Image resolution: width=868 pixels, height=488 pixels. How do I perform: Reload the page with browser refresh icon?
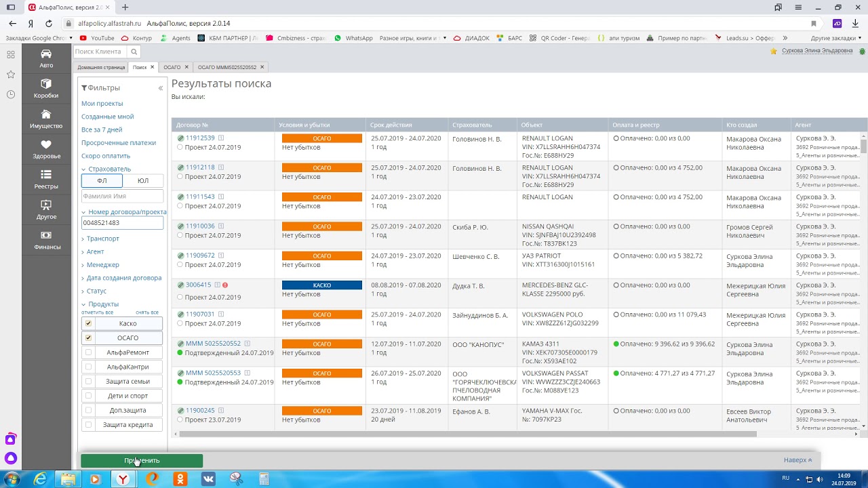(49, 23)
